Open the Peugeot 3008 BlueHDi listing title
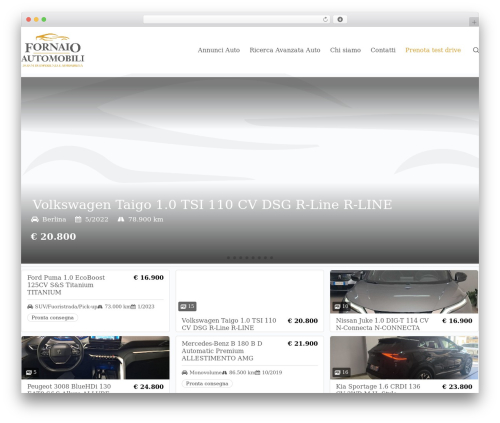Viewport: 500px width, 423px height. click(x=69, y=388)
